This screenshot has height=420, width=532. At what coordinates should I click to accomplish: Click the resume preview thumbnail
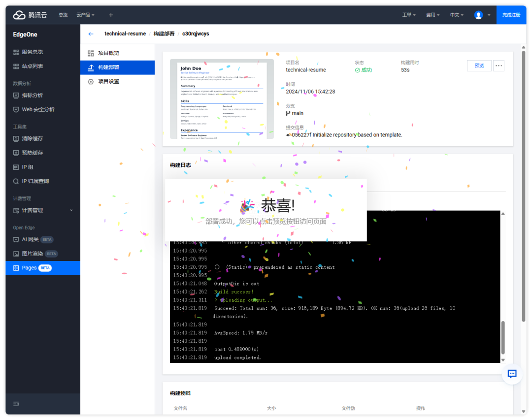[222, 99]
